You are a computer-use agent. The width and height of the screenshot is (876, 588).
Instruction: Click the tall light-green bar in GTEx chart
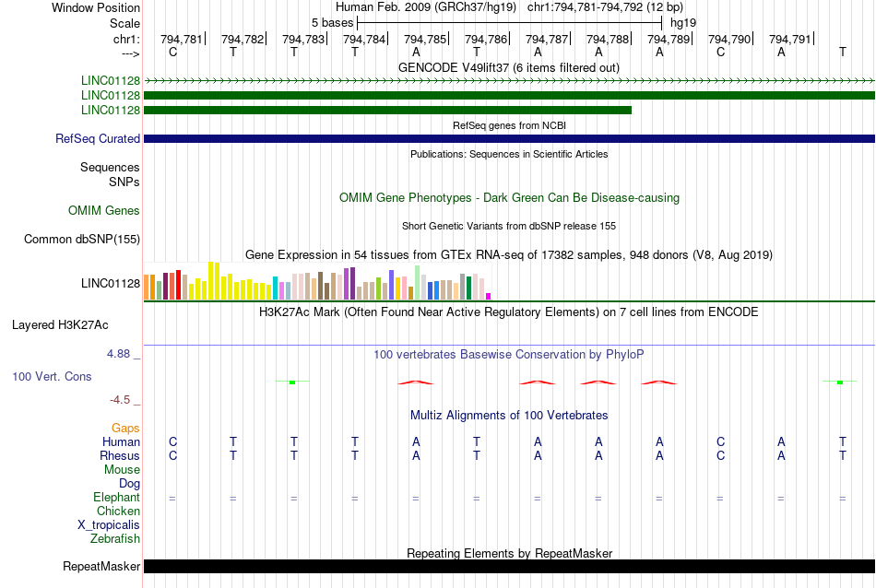point(418,283)
